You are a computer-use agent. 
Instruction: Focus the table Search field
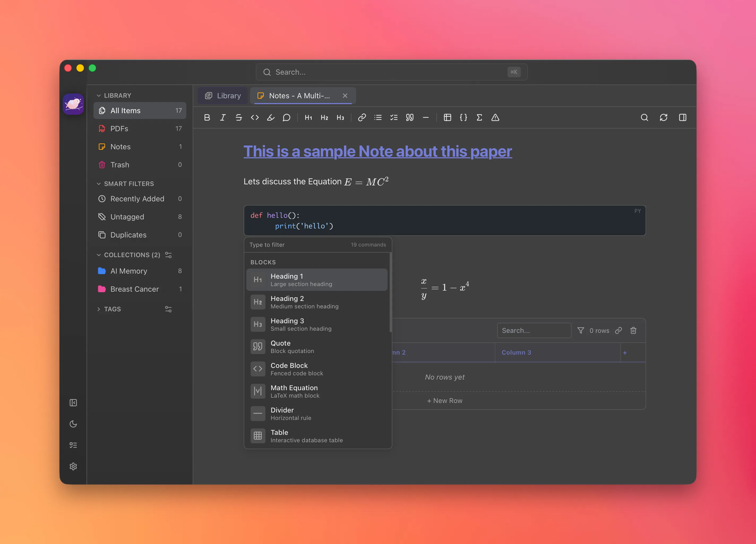pos(534,330)
